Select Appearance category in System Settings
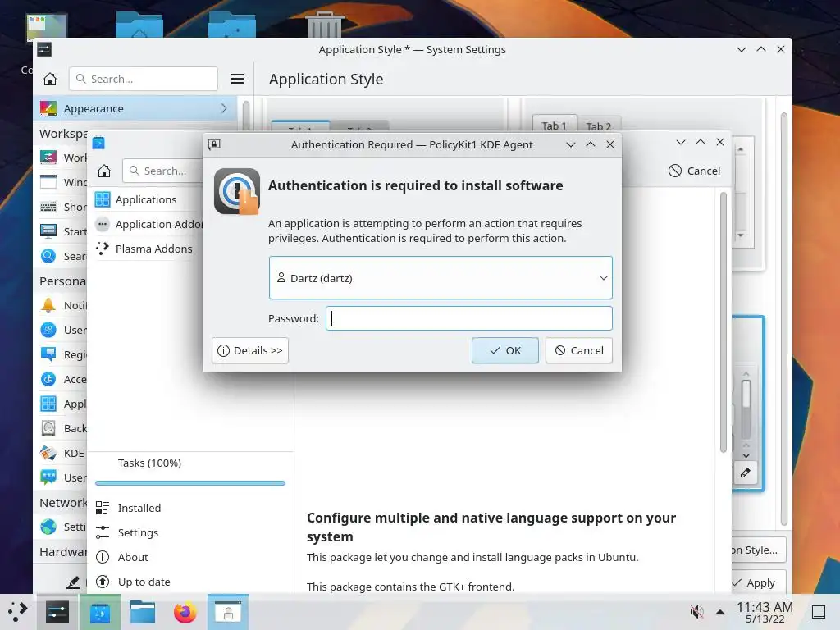 tap(137, 109)
